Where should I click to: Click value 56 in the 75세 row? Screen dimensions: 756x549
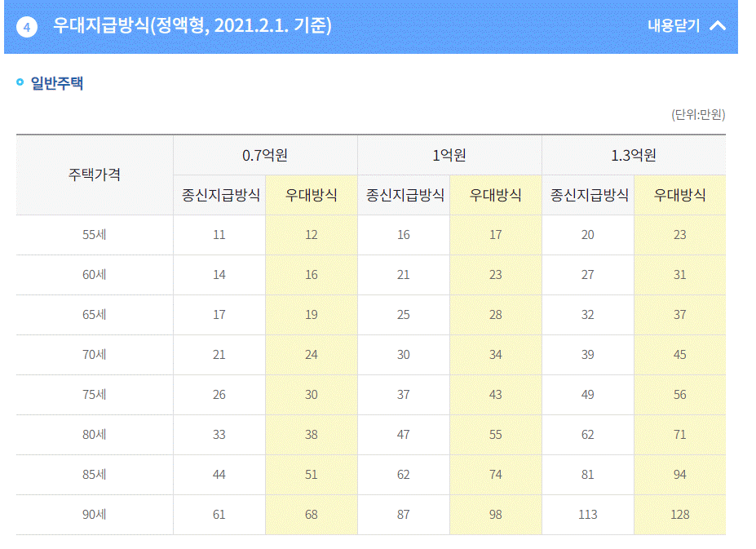point(680,395)
